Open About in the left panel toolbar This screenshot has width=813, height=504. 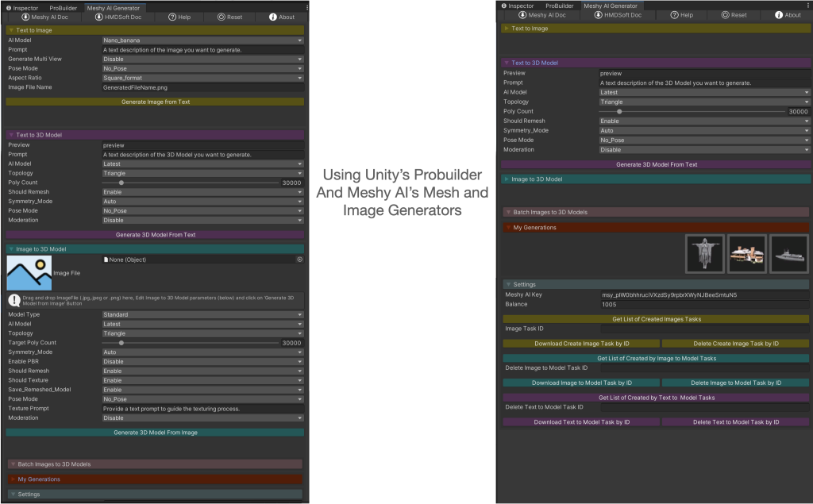click(272, 17)
